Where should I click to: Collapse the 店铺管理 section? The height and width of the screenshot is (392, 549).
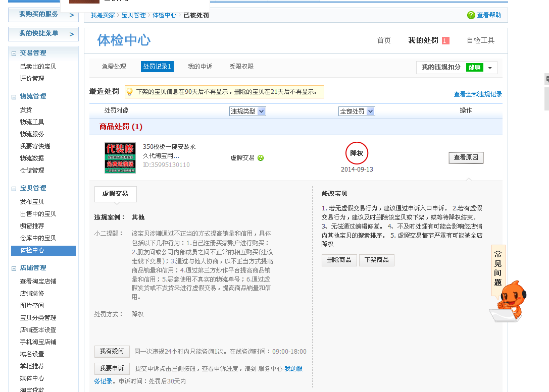(14, 268)
